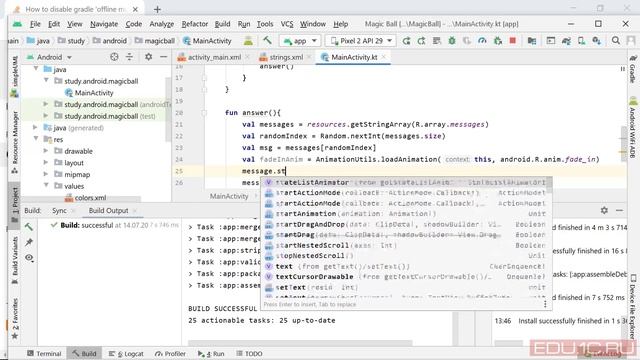Image resolution: width=640 pixels, height=360 pixels.
Task: Click the collapse all icon in Project panel
Action: pos(129,57)
